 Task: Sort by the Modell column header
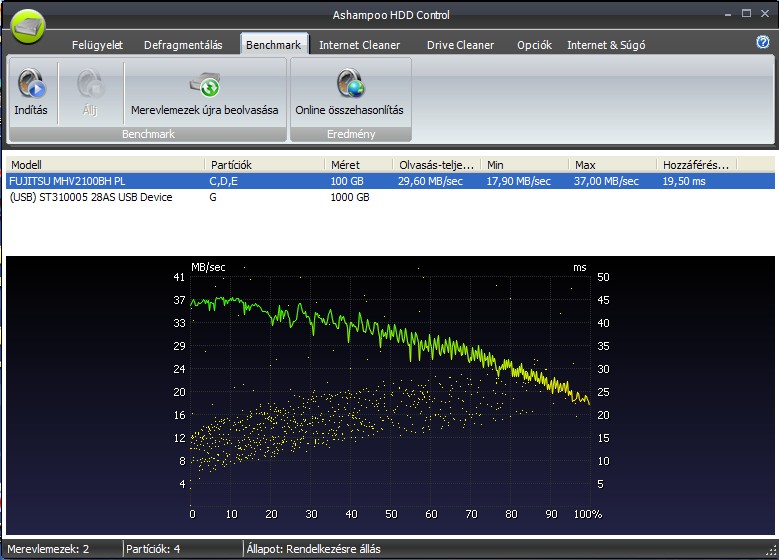tap(105, 164)
